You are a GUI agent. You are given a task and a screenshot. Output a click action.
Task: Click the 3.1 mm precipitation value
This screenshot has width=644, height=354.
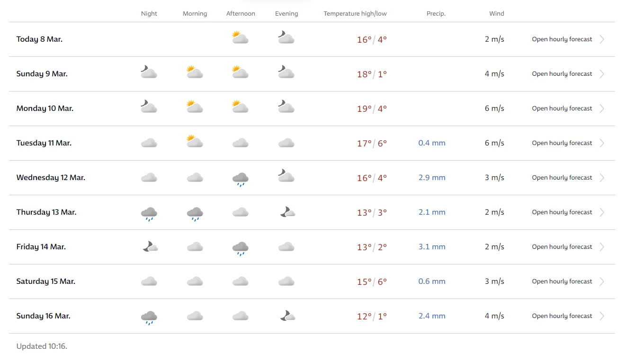(431, 247)
